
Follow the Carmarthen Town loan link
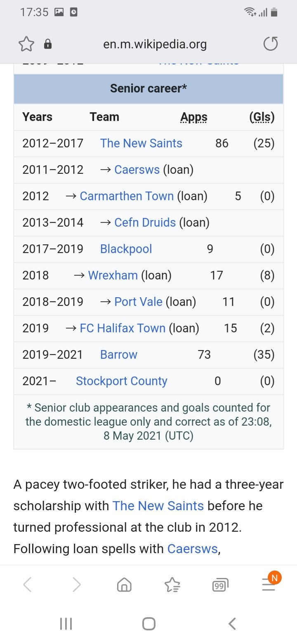[127, 196]
